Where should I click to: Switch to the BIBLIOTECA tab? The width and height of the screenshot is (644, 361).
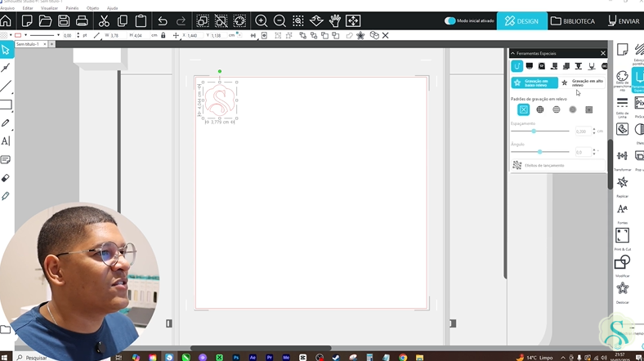click(573, 21)
